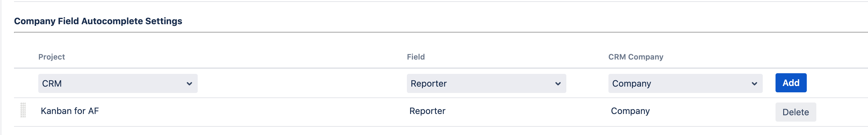Image resolution: width=868 pixels, height=135 pixels.
Task: Click the drag handle beside Kanban for AF
Action: coord(23,110)
